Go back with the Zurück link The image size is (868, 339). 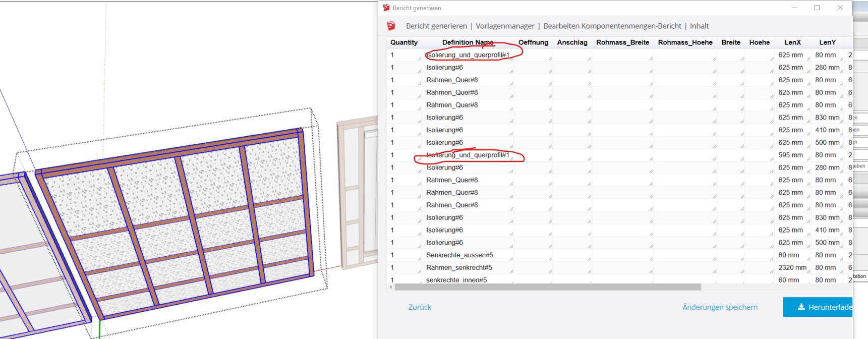[x=420, y=307]
